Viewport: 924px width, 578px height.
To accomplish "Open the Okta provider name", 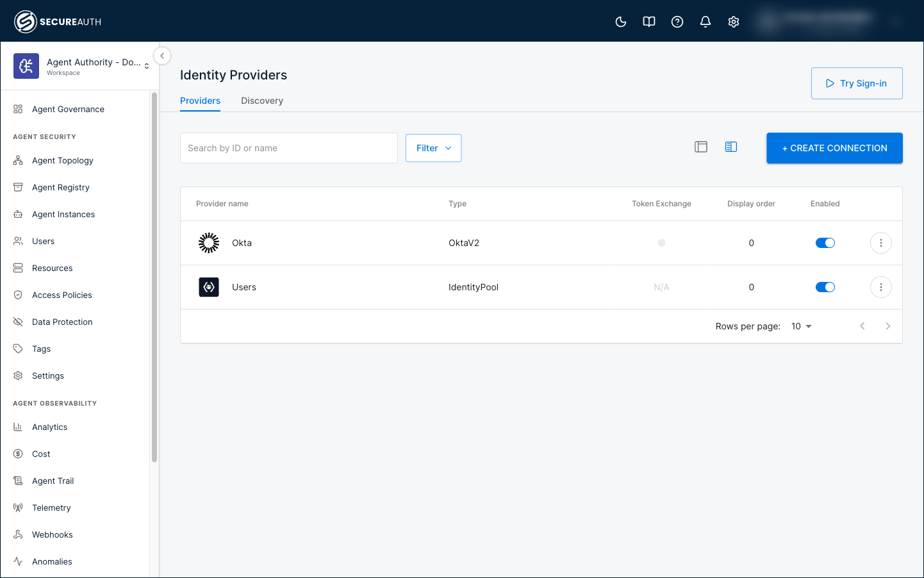I will click(x=242, y=243).
